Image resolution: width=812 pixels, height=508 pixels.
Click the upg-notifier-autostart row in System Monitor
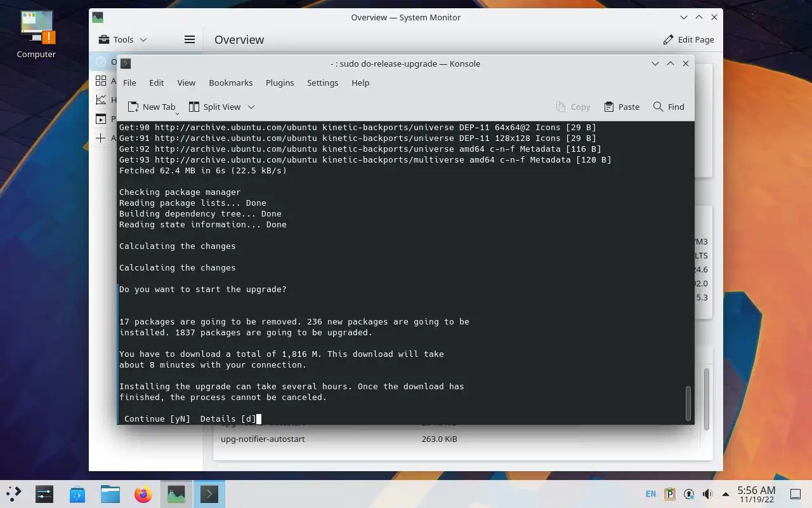(456, 439)
